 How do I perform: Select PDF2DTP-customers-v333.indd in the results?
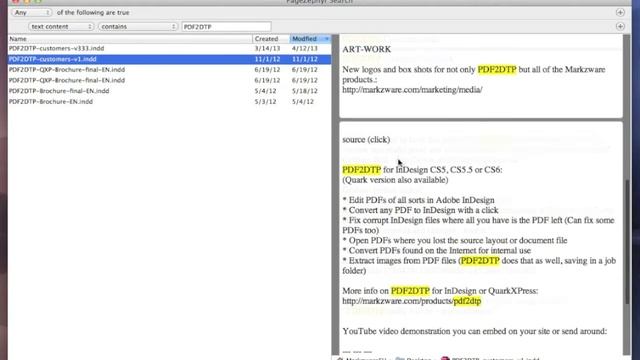(56, 48)
